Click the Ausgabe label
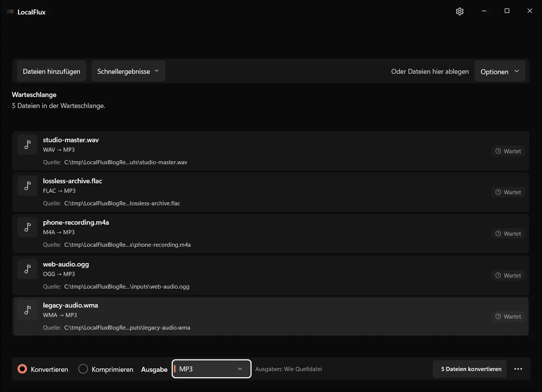The image size is (542, 392). (x=154, y=369)
